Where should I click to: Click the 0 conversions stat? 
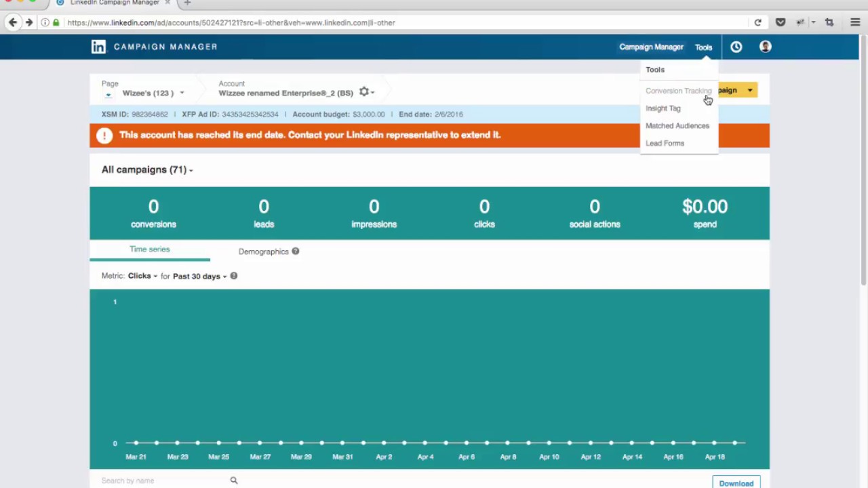tap(153, 213)
